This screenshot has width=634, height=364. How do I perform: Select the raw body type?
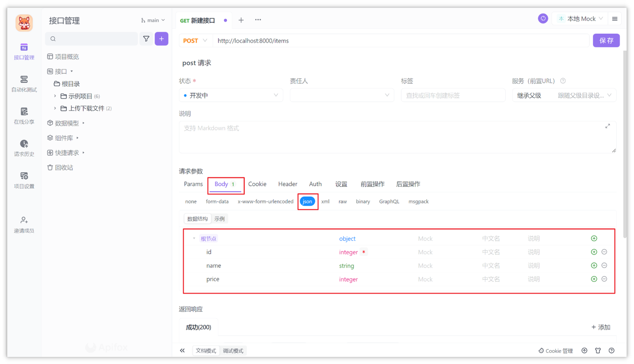pos(343,202)
